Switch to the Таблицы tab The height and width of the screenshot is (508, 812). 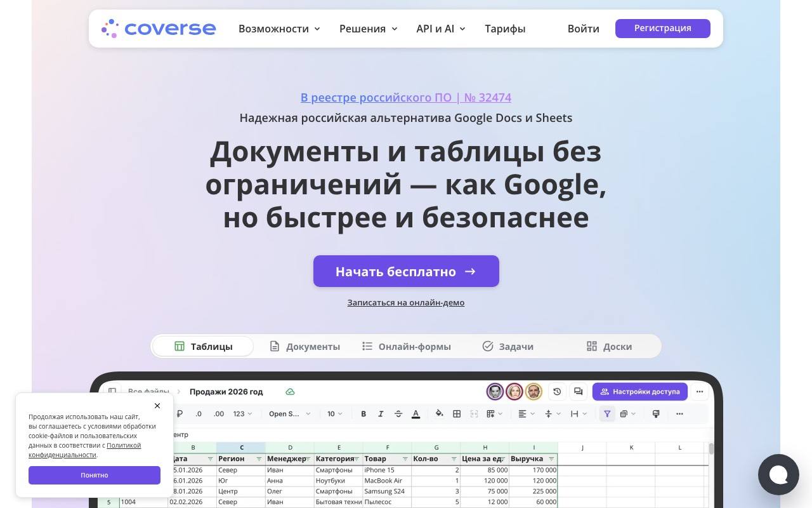(204, 347)
